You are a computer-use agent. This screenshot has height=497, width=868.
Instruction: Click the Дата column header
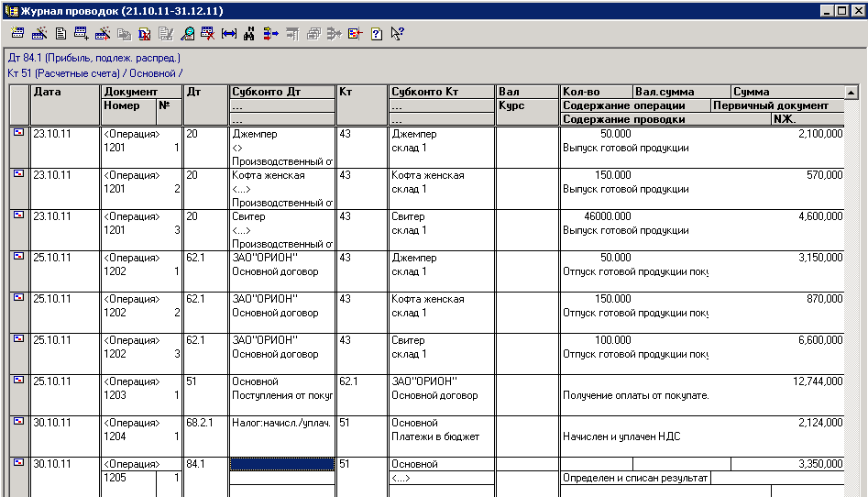65,105
